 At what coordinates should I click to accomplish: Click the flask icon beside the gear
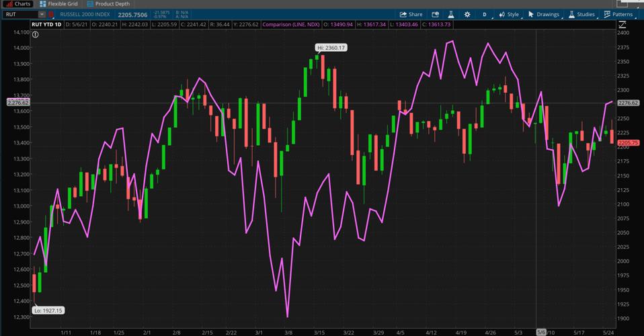[451, 14]
